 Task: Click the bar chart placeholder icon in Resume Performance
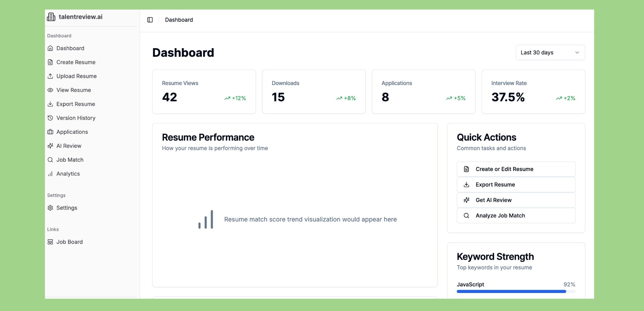tap(206, 219)
